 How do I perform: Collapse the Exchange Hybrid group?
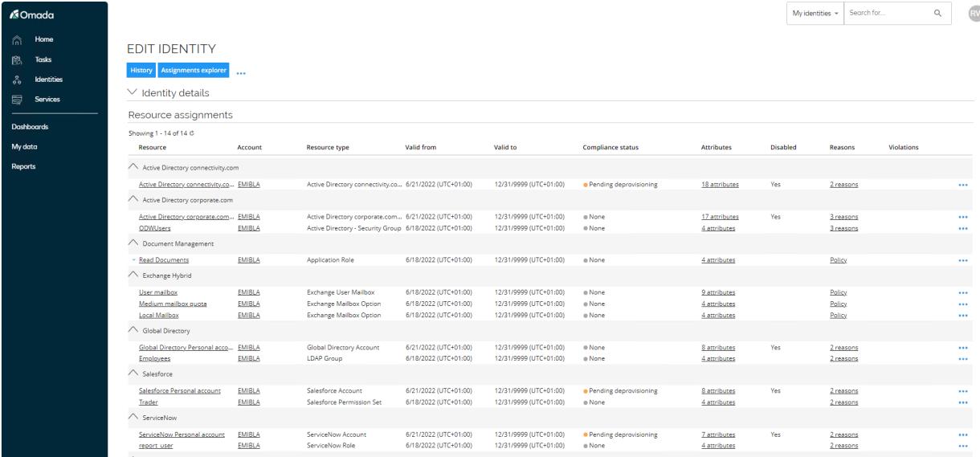click(x=133, y=275)
